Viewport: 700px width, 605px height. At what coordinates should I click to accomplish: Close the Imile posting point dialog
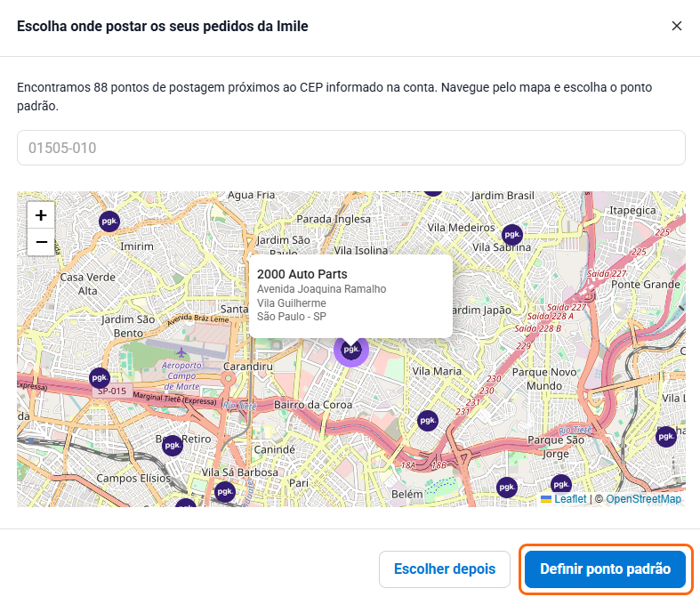(x=677, y=26)
